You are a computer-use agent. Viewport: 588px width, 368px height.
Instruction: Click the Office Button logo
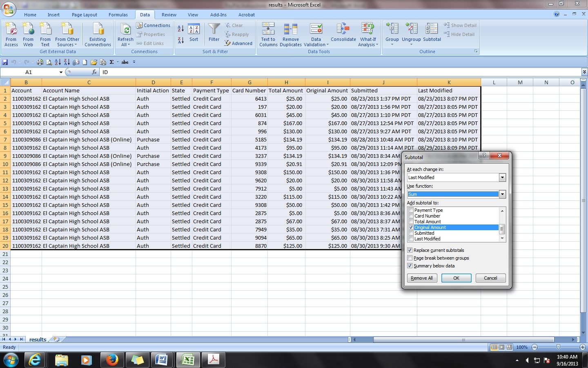point(9,9)
